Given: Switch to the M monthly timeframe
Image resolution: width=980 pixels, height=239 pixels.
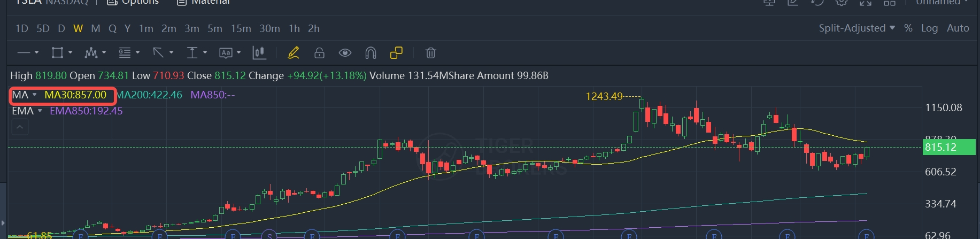Looking at the screenshot, I should pyautogui.click(x=96, y=28).
